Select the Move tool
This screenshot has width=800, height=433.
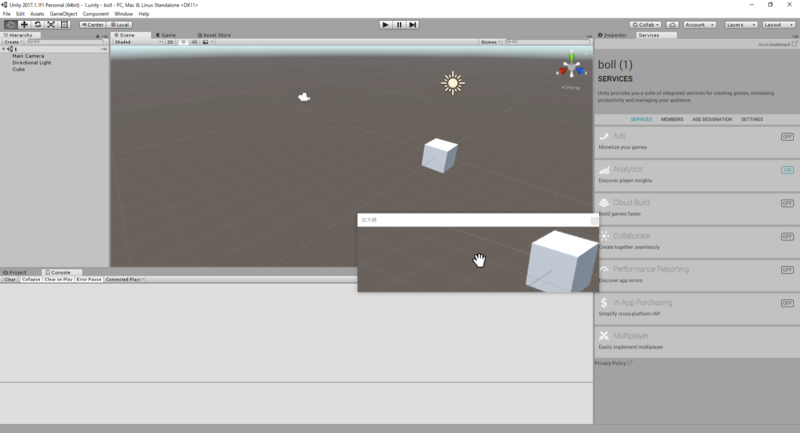pyautogui.click(x=24, y=24)
